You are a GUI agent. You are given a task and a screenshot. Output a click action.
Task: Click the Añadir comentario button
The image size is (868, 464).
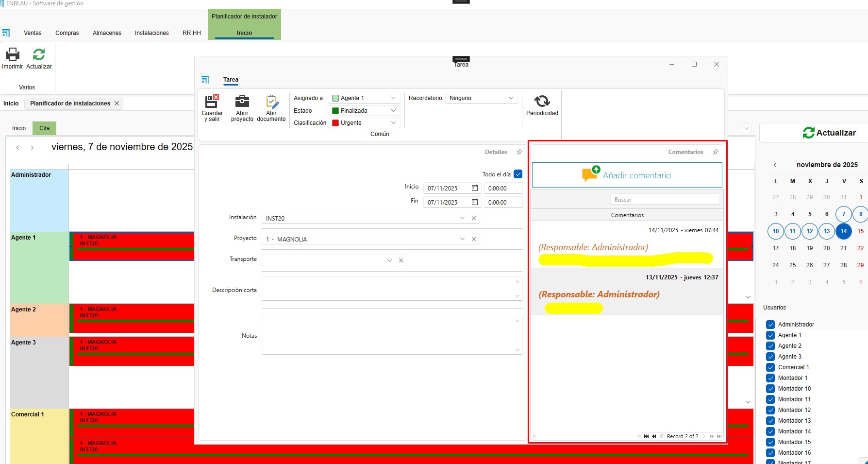click(627, 175)
